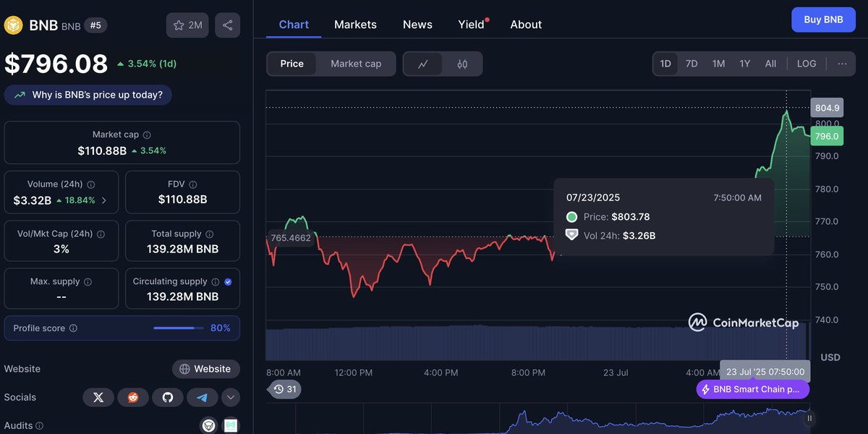Open Vol/Mkt Cap (24h) info icon
This screenshot has height=434, width=868.
coord(101,234)
